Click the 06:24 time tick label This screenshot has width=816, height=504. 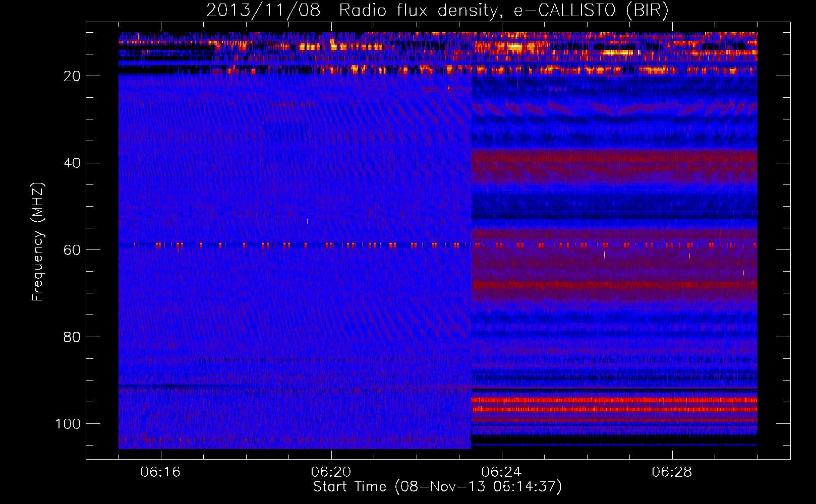(x=501, y=472)
